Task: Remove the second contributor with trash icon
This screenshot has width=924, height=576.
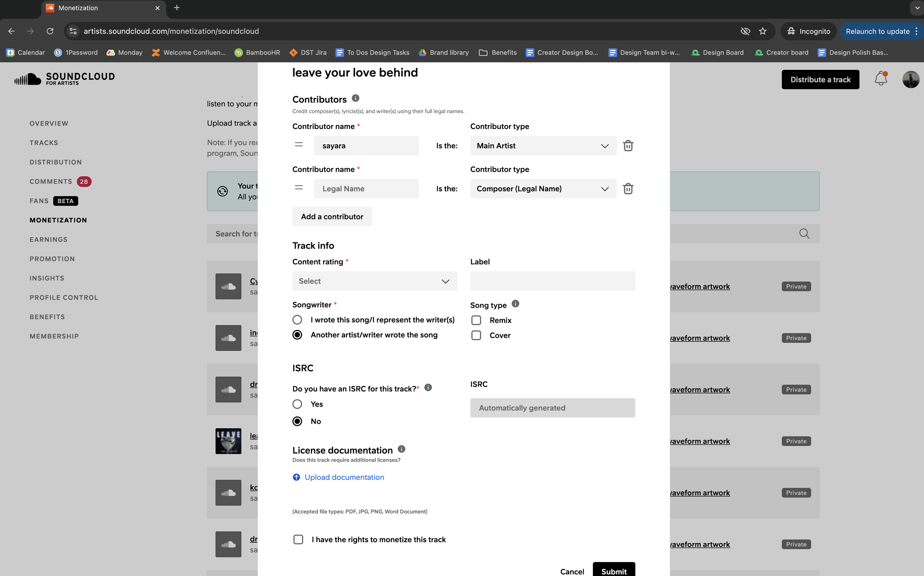Action: click(x=628, y=188)
